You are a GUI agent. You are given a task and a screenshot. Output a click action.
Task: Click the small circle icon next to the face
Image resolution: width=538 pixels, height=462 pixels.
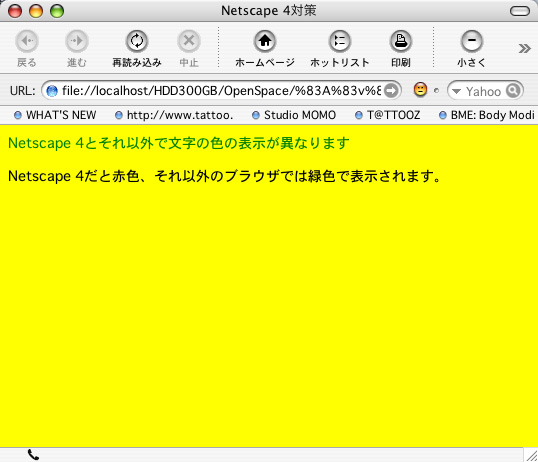click(x=436, y=91)
